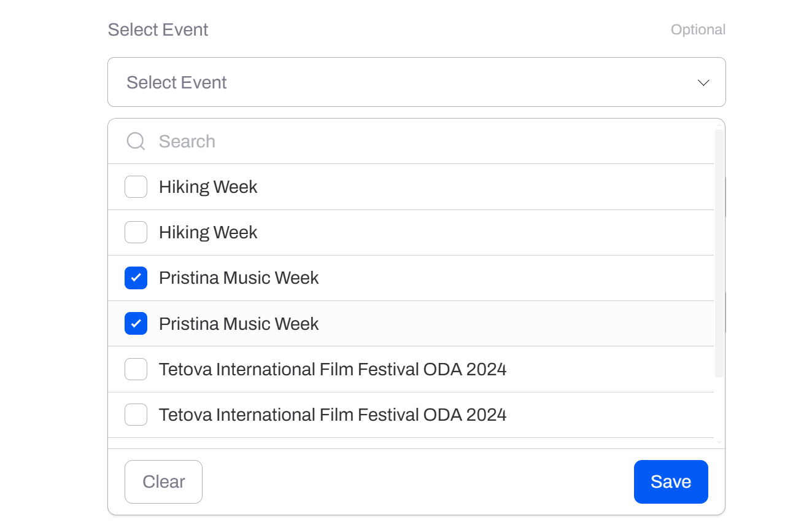Click the Save button

[x=671, y=482]
